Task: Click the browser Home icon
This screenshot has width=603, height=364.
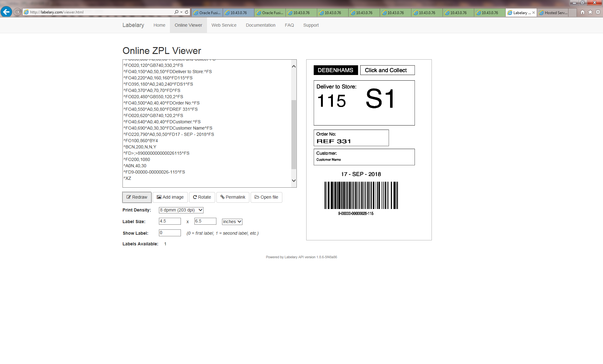Action: pos(583,12)
